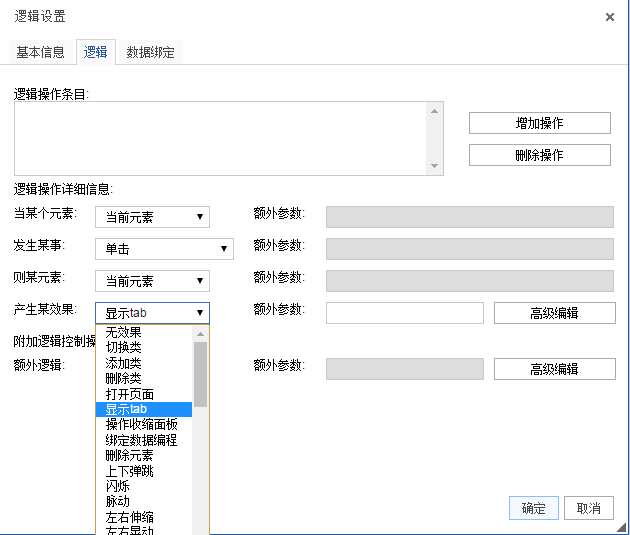630x535 pixels.
Task: Confirm with the 确定 button
Action: point(534,508)
